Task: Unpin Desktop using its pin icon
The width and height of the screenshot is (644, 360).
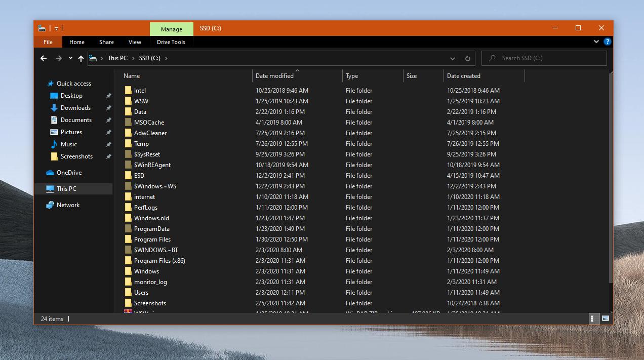Action: (108, 96)
